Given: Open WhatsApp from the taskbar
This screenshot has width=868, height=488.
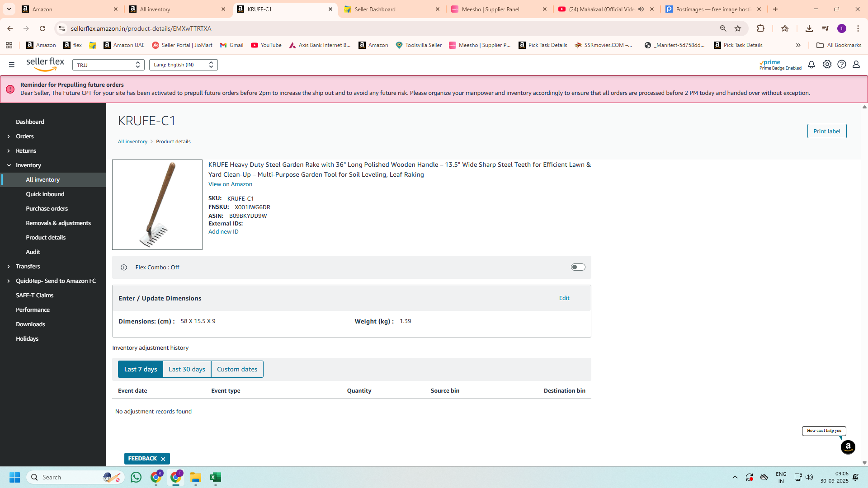Looking at the screenshot, I should click(136, 477).
